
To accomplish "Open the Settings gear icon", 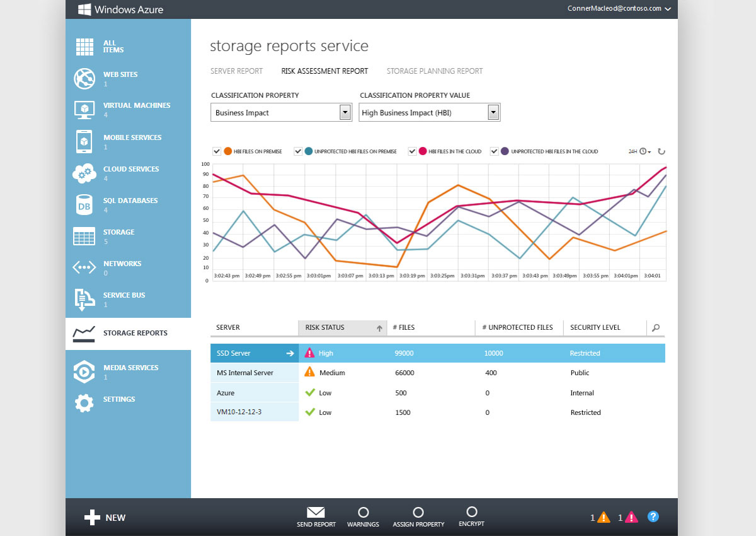I will [84, 404].
